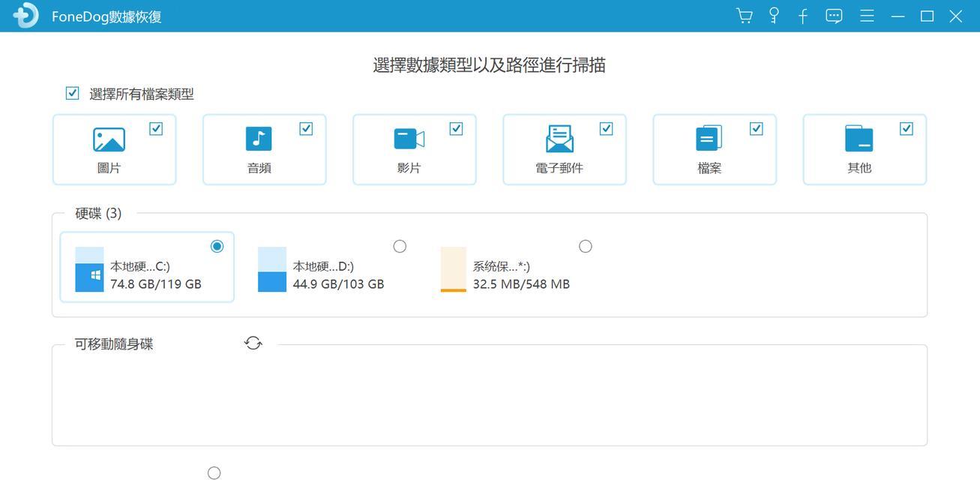The height and width of the screenshot is (480, 980).
Task: Click the key registration icon
Action: pos(774,16)
